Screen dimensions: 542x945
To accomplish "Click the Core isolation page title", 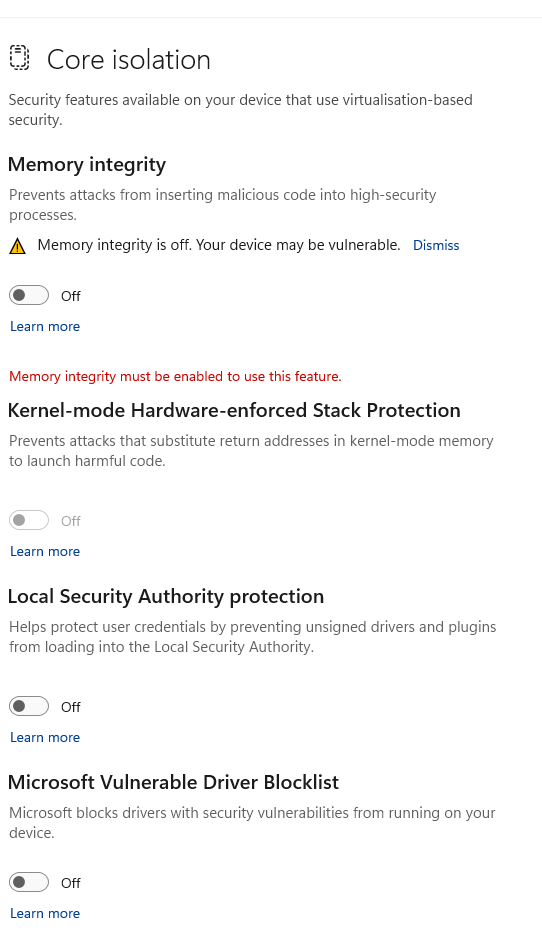I will coord(129,60).
